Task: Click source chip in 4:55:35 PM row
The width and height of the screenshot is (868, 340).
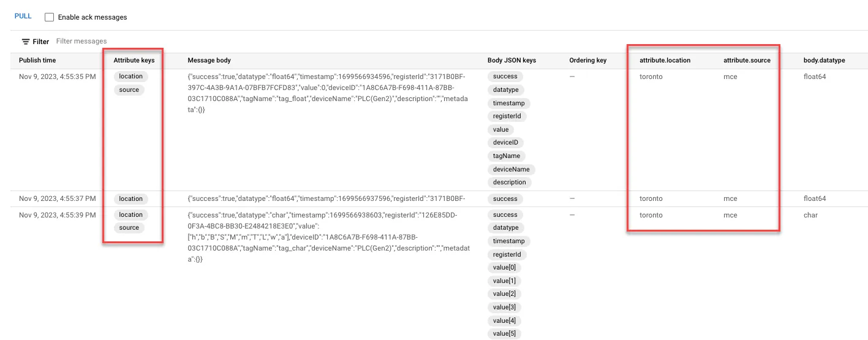Action: tap(129, 89)
